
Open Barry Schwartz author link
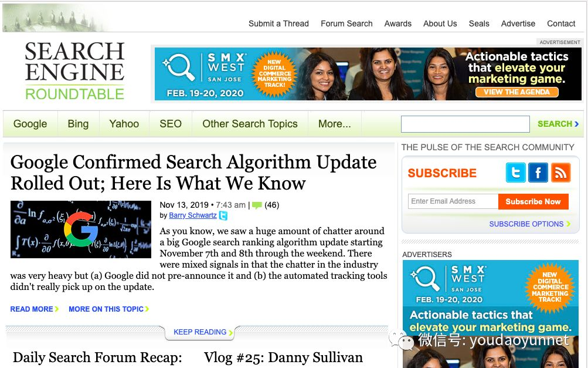[193, 215]
